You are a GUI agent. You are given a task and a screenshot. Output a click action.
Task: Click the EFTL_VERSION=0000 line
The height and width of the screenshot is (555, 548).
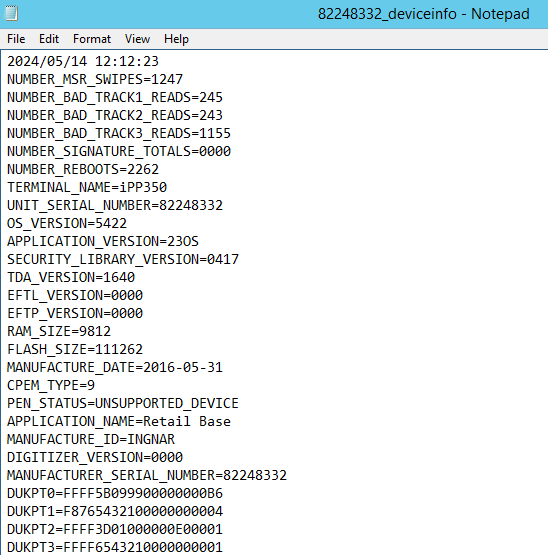coord(75,295)
